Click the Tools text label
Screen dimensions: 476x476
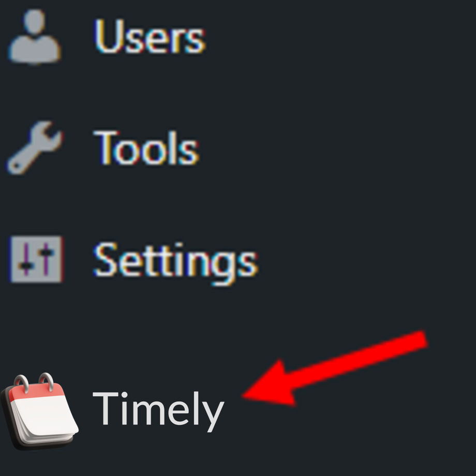(146, 147)
